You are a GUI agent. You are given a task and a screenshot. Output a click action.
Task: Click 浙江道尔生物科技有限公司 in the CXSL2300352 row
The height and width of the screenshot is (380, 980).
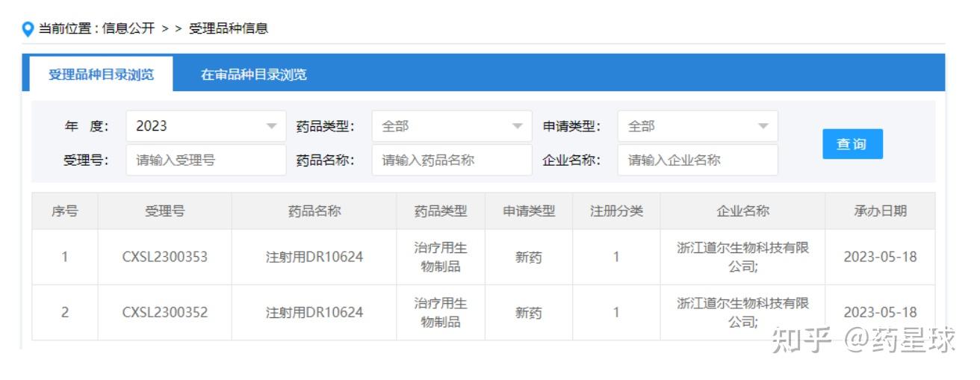(742, 312)
